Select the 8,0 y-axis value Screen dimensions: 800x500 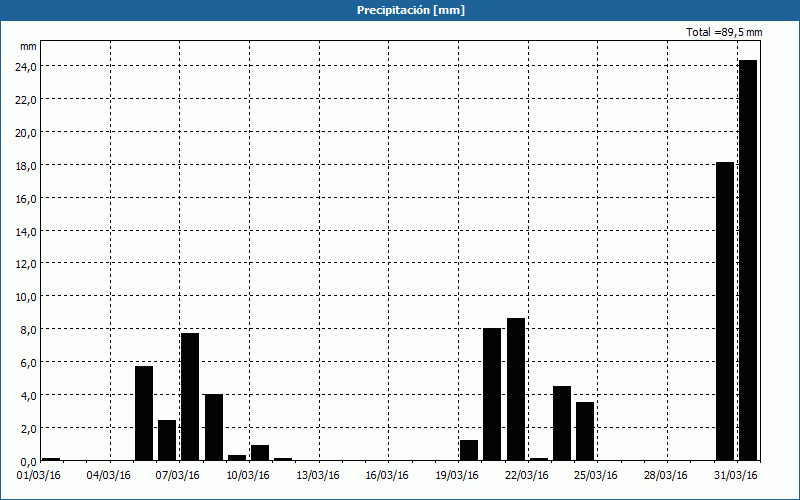(28, 330)
